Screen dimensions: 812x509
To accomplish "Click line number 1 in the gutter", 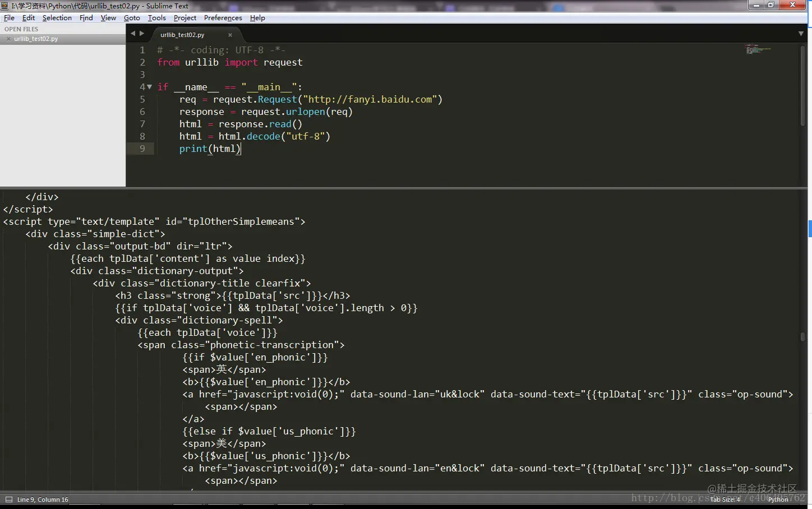I will (x=142, y=50).
